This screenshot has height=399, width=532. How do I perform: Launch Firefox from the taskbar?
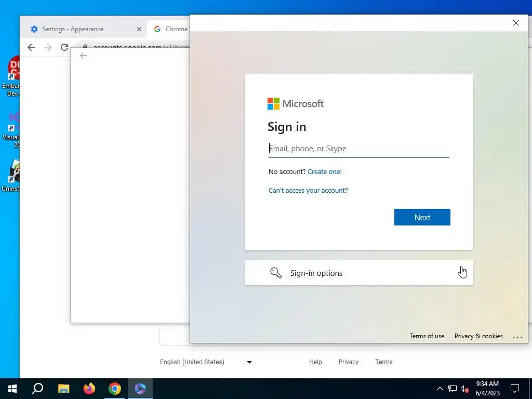point(89,389)
